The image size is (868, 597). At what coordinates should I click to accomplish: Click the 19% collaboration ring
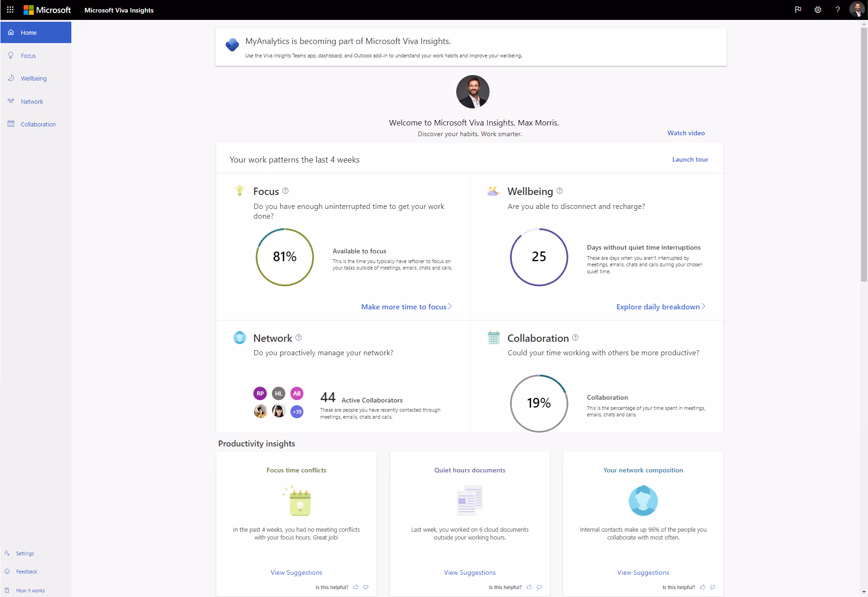coord(539,403)
